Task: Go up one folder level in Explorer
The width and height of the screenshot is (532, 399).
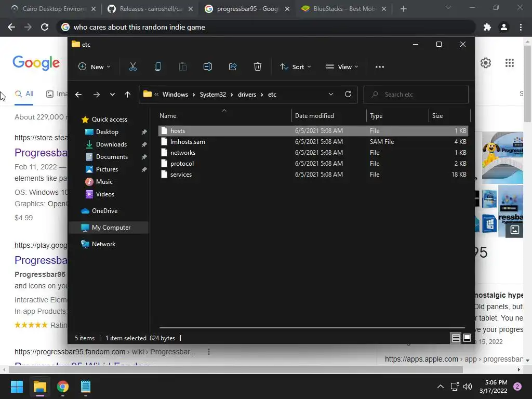Action: 128,95
